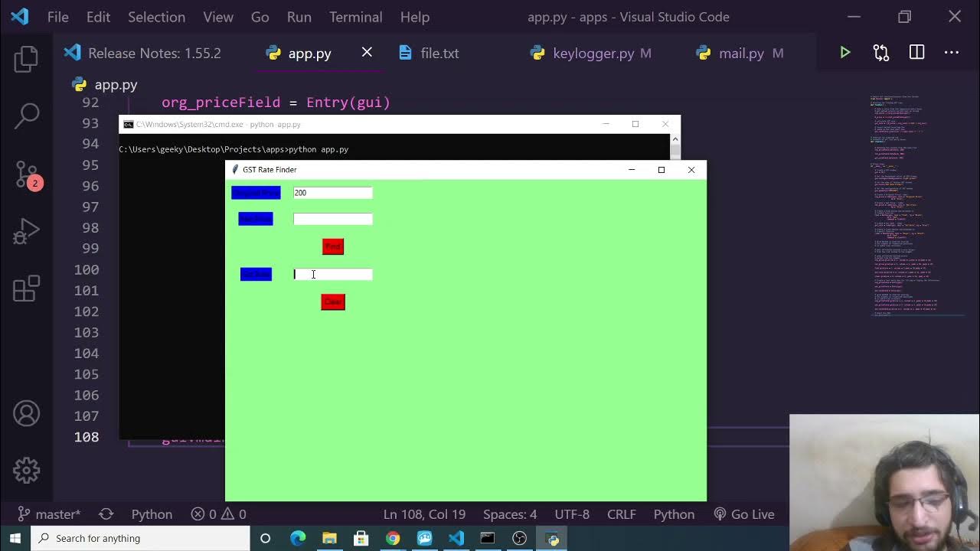This screenshot has height=551, width=980.
Task: Open Source Control with 2 changes badge
Action: pyautogui.click(x=26, y=174)
